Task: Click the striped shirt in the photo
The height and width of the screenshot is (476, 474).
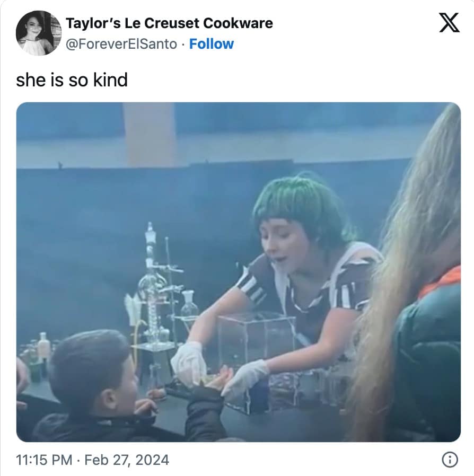Action: [x=306, y=292]
